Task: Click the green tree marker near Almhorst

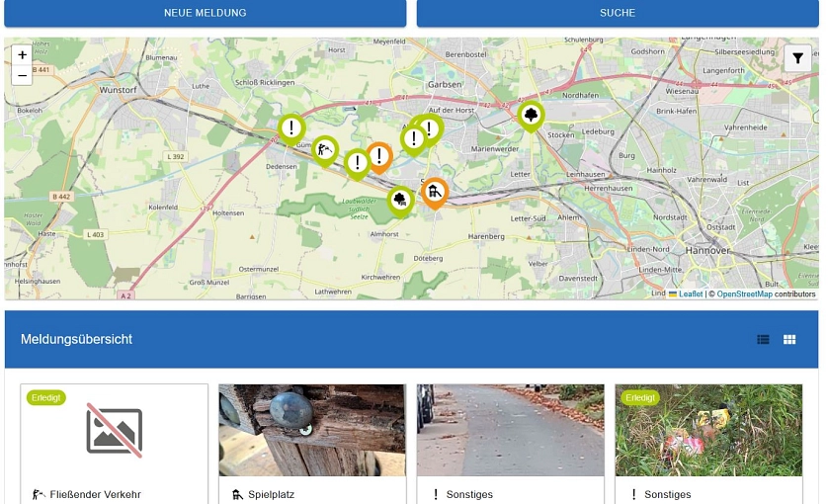Action: 400,201
